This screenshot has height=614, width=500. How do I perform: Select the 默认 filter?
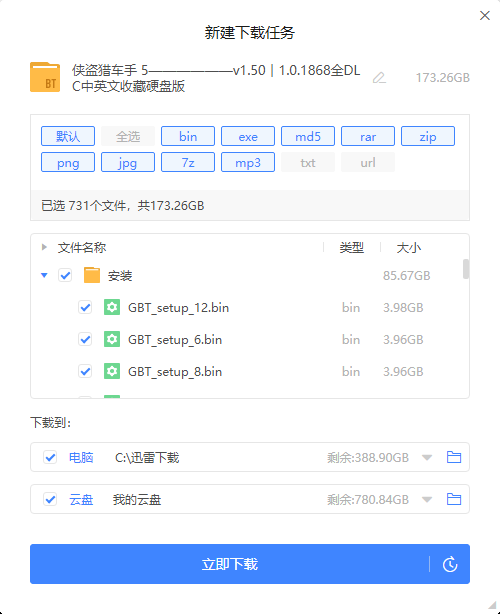tap(68, 136)
